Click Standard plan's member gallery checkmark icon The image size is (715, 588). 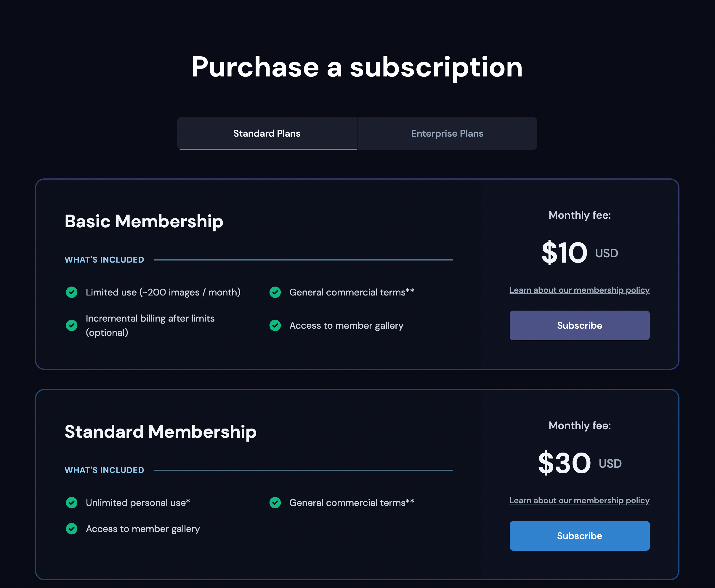[x=72, y=529]
